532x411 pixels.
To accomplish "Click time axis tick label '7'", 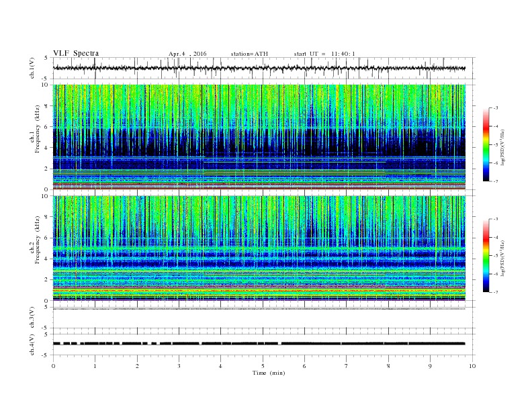I will pyautogui.click(x=347, y=366).
